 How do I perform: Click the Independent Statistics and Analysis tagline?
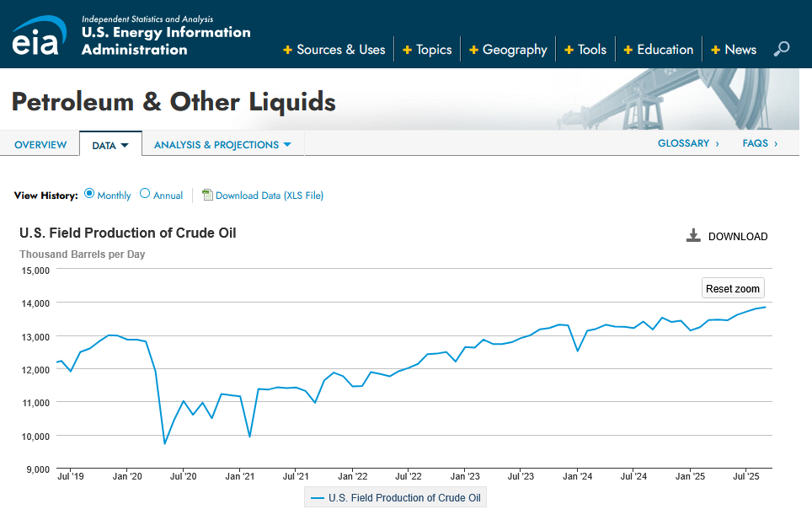pyautogui.click(x=147, y=19)
